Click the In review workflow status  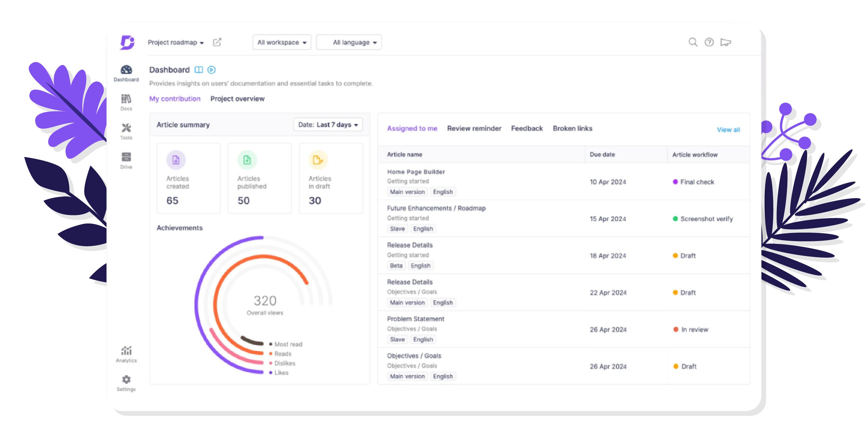(x=690, y=330)
